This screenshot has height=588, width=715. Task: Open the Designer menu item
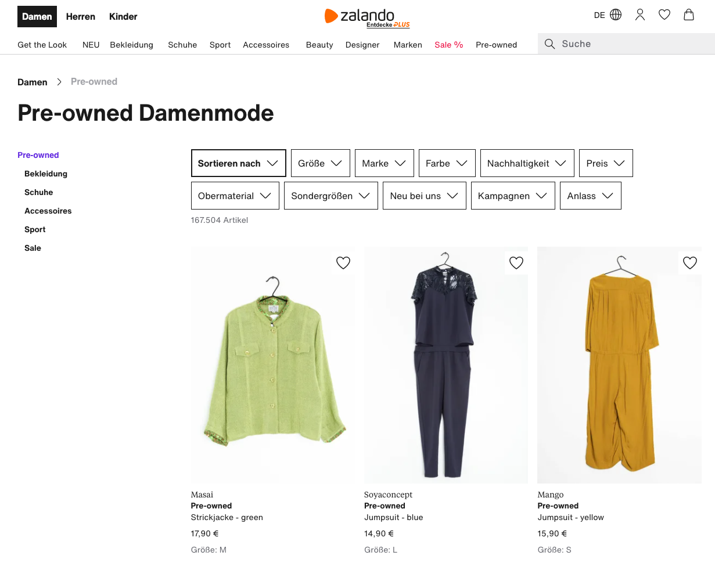click(362, 45)
